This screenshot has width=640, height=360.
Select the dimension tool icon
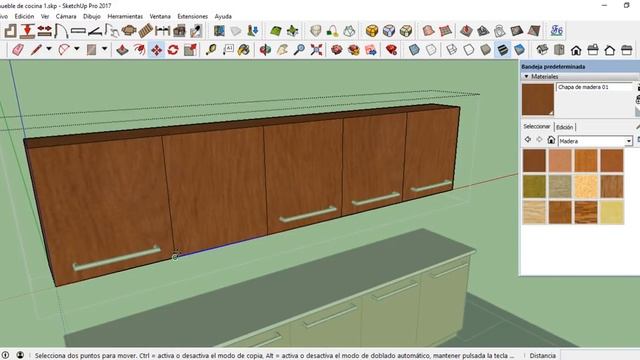pos(162,31)
